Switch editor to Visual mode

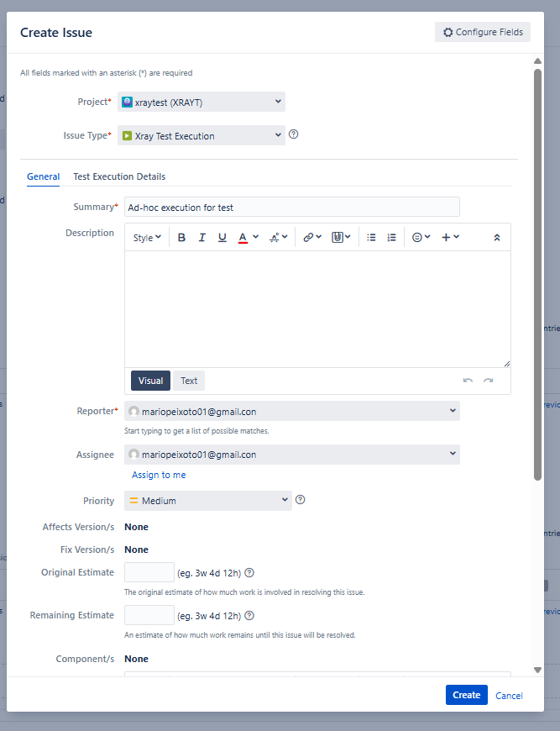click(150, 381)
